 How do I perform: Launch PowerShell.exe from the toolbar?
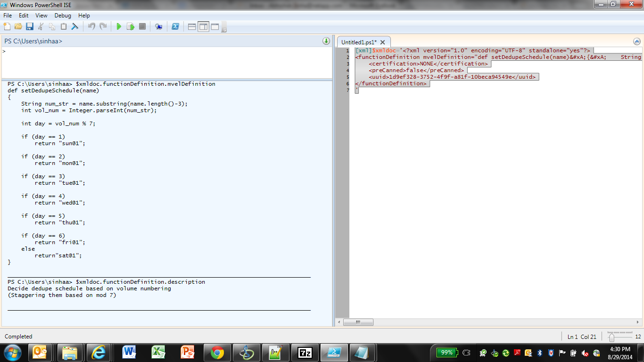(x=175, y=26)
